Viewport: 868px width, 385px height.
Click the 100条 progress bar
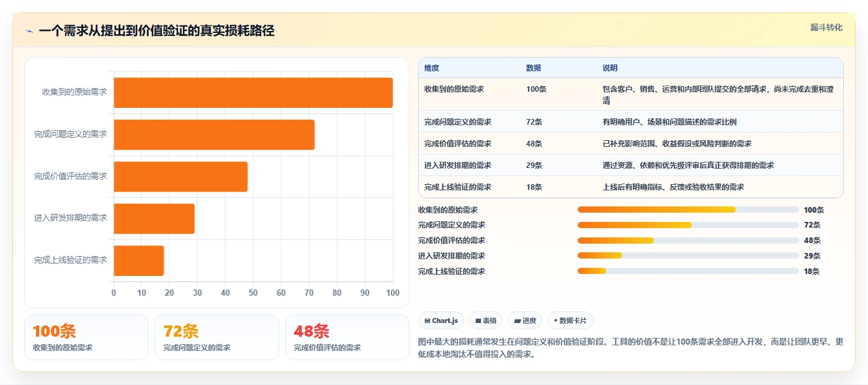click(x=688, y=210)
